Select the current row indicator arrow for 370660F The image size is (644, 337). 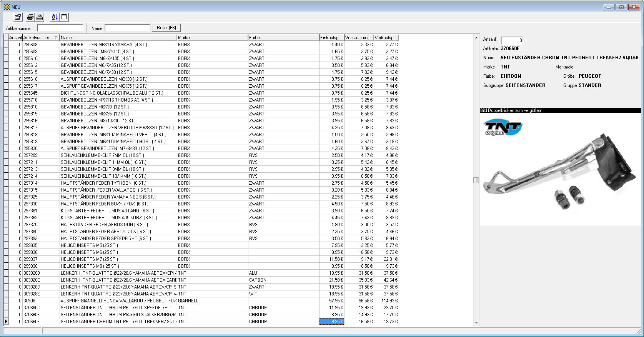point(6,322)
